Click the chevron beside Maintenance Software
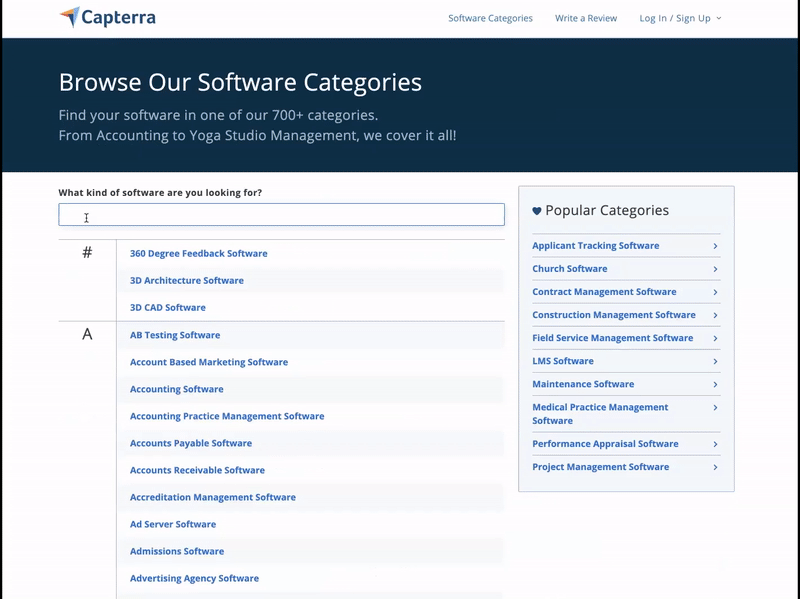 [x=715, y=385]
